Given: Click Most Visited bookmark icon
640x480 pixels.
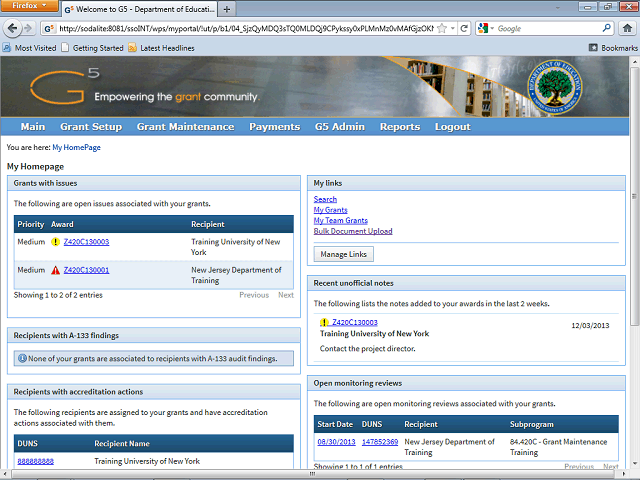Looking at the screenshot, I should click(7, 48).
